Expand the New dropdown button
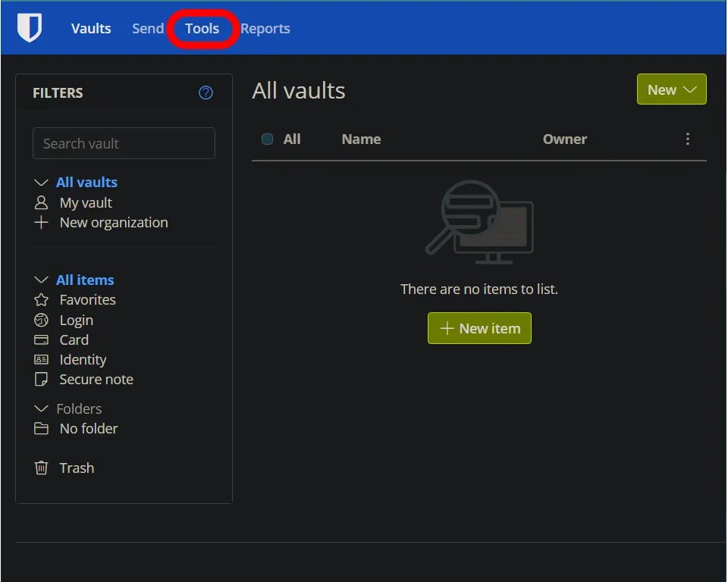 point(671,89)
